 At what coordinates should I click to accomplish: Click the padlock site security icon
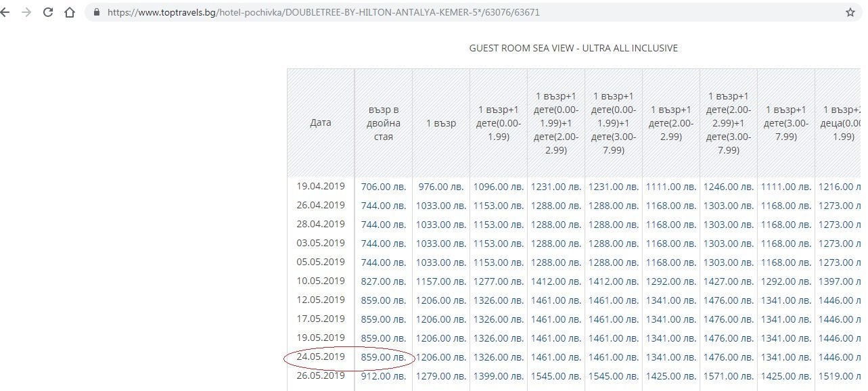coord(96,12)
